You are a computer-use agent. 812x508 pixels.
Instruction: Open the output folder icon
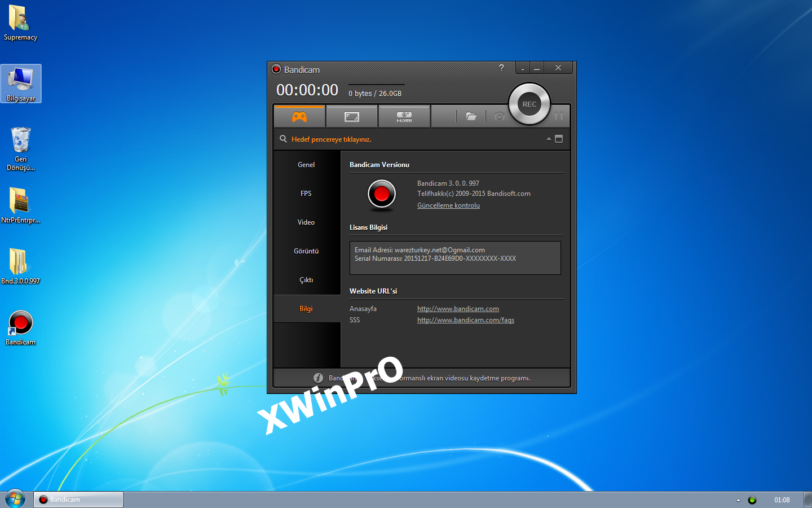471,116
